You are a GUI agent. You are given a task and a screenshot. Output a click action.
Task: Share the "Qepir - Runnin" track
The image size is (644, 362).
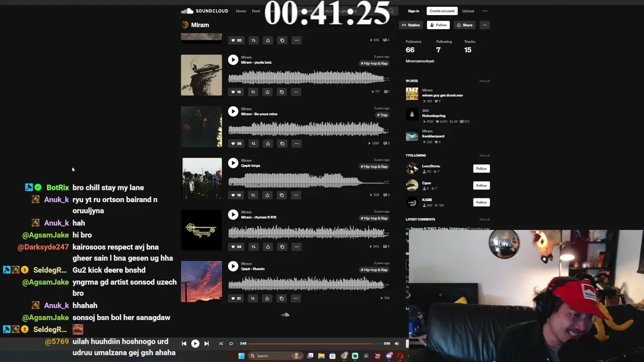coord(267,298)
